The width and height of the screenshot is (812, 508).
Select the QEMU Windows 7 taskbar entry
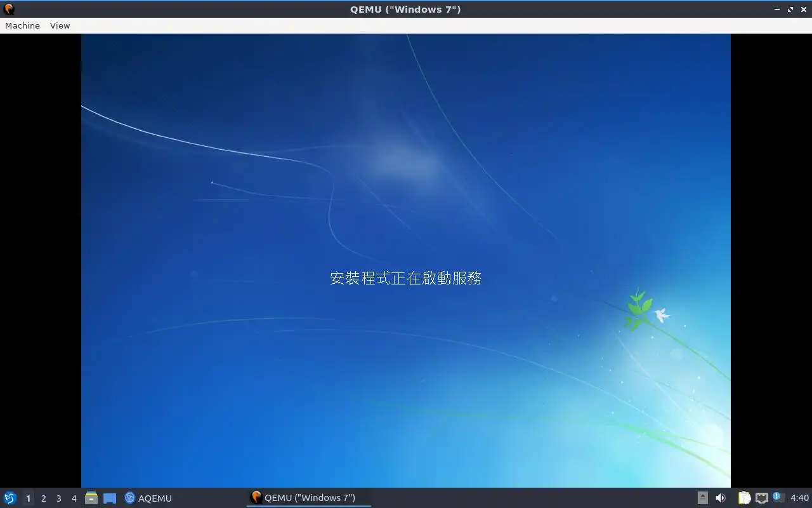pos(308,498)
